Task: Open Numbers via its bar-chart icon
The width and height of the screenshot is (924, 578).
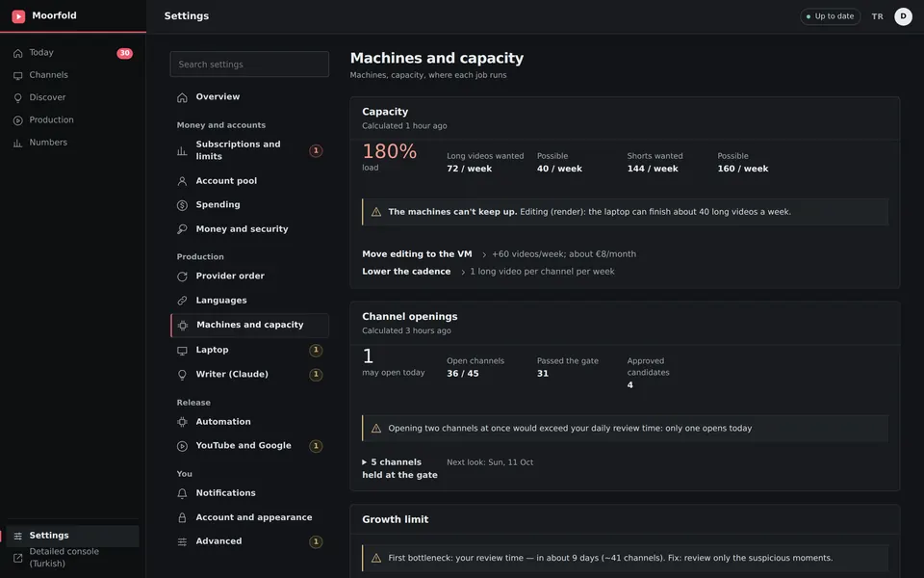Action: 17,143
